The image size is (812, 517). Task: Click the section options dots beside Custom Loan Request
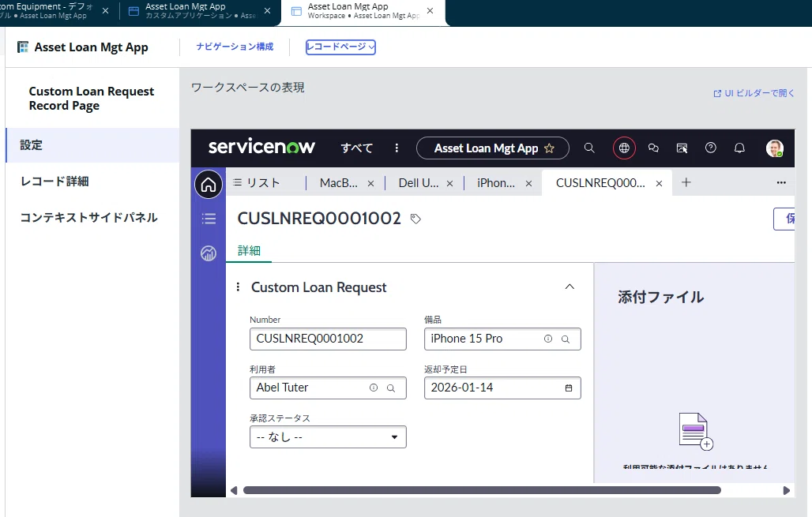tap(238, 287)
